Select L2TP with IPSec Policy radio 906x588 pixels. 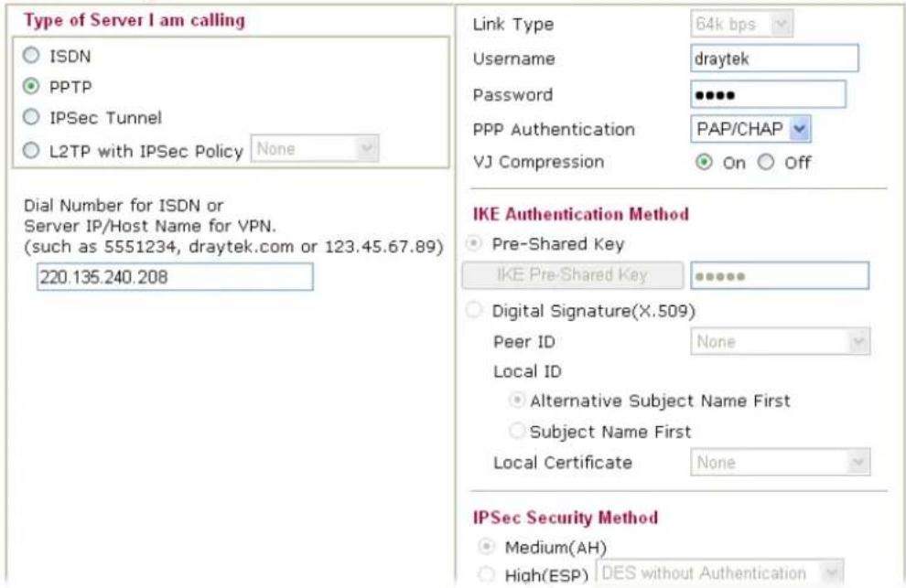click(31, 150)
